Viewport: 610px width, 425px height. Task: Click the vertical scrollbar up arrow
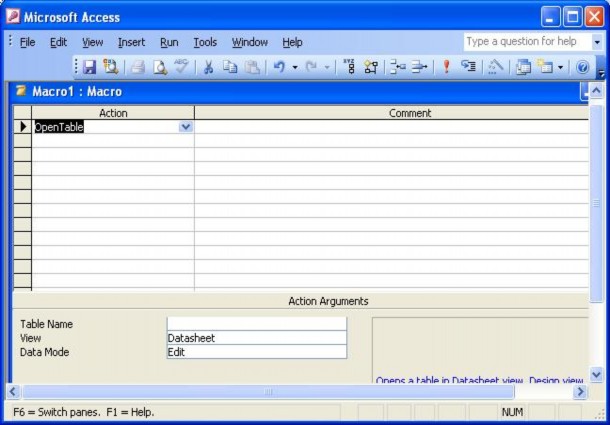pos(596,91)
